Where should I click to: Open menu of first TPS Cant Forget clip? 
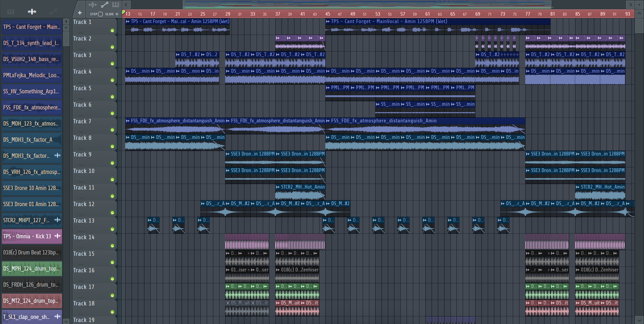point(128,21)
